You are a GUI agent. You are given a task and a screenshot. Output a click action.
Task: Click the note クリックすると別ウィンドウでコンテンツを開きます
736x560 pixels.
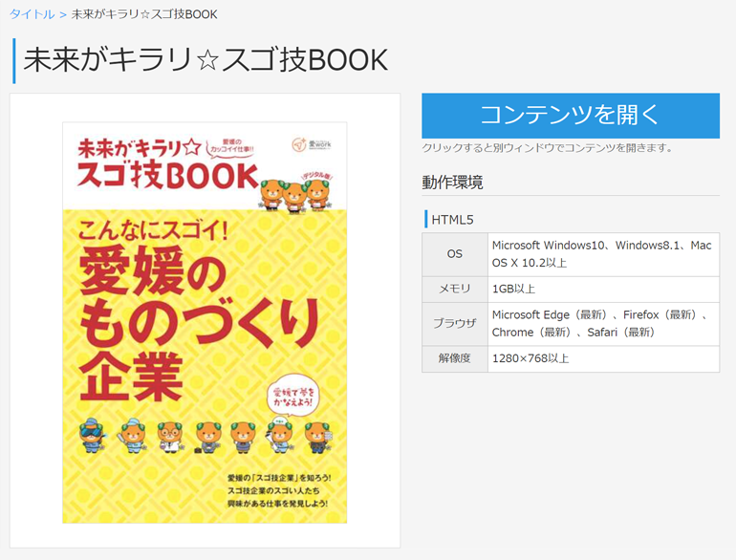(547, 148)
